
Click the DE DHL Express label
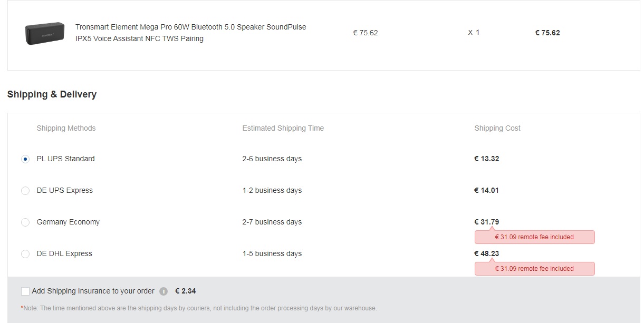point(64,253)
